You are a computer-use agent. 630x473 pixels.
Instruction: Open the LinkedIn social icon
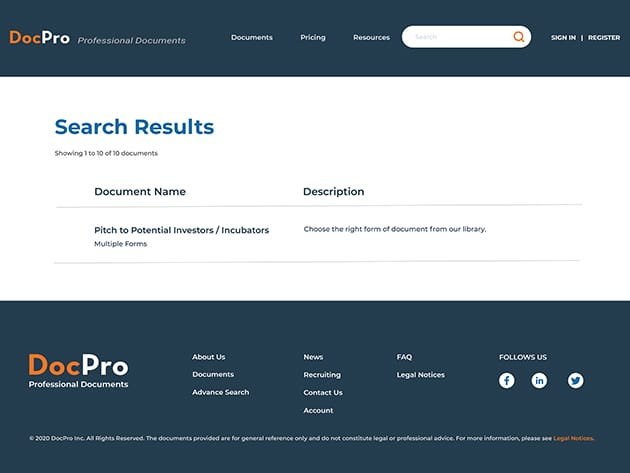pos(539,380)
